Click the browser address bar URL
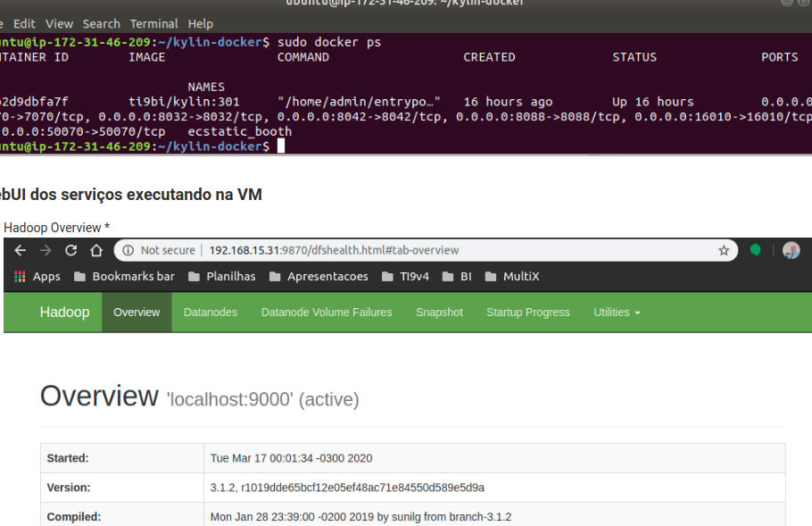Image resolution: width=812 pixels, height=526 pixels. [x=334, y=250]
